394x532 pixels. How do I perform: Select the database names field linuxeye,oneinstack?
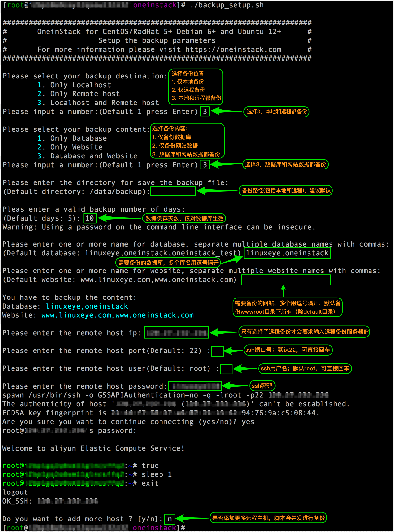tap(287, 253)
